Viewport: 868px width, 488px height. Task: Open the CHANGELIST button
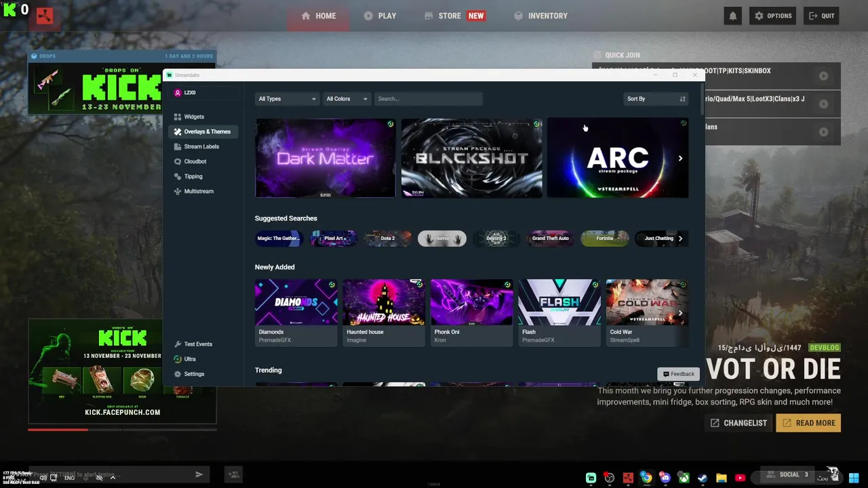coord(738,423)
